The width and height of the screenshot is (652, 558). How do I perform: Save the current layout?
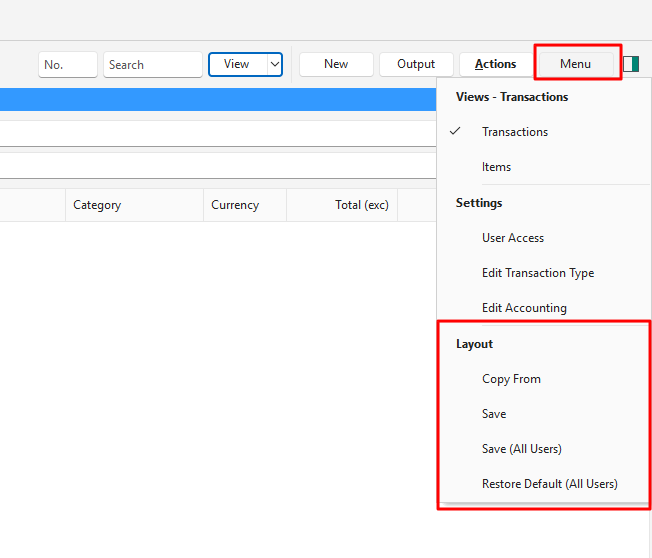click(x=494, y=414)
